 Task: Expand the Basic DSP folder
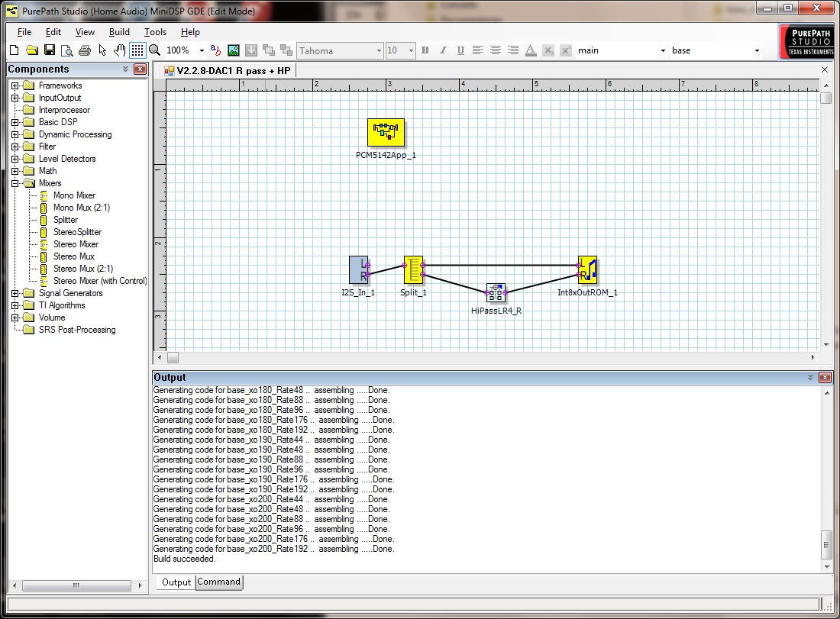click(15, 123)
